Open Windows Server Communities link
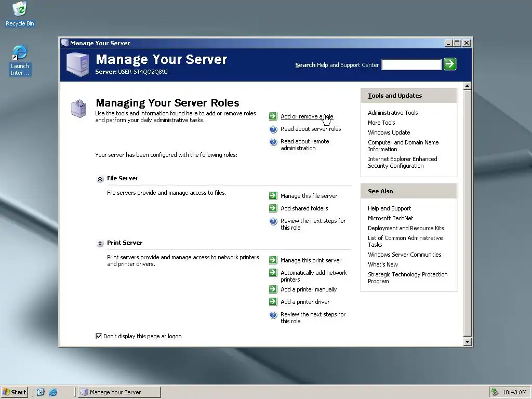This screenshot has width=532, height=399. pos(404,255)
